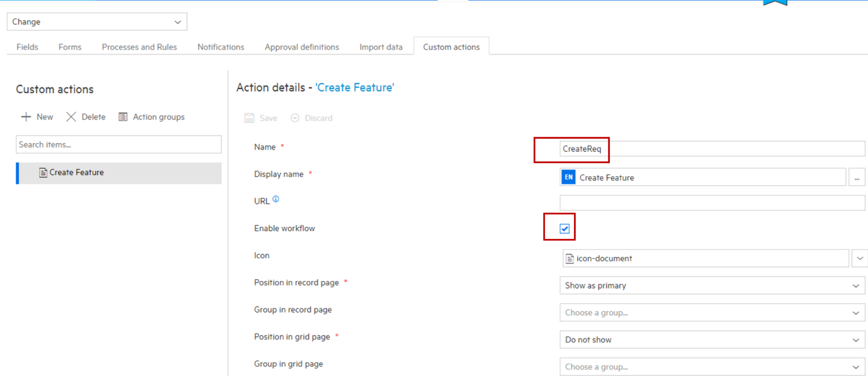Screen dimensions: 868x376
Task: Click the Discard circle icon
Action: (295, 118)
